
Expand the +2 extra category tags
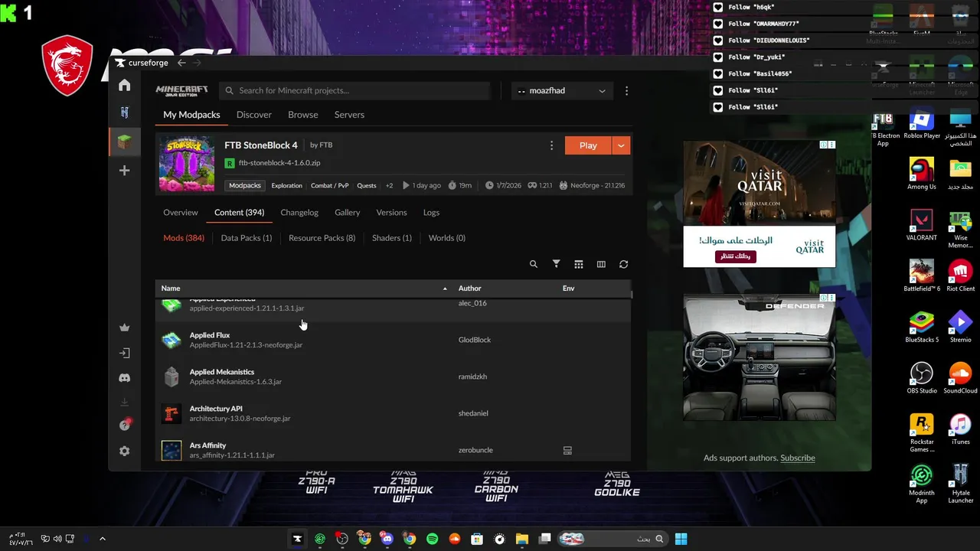[x=389, y=185]
